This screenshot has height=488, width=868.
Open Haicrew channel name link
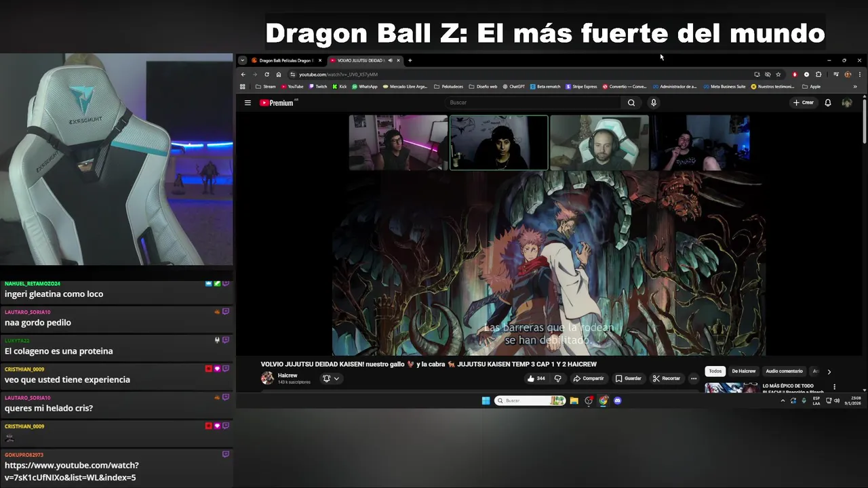click(x=288, y=375)
